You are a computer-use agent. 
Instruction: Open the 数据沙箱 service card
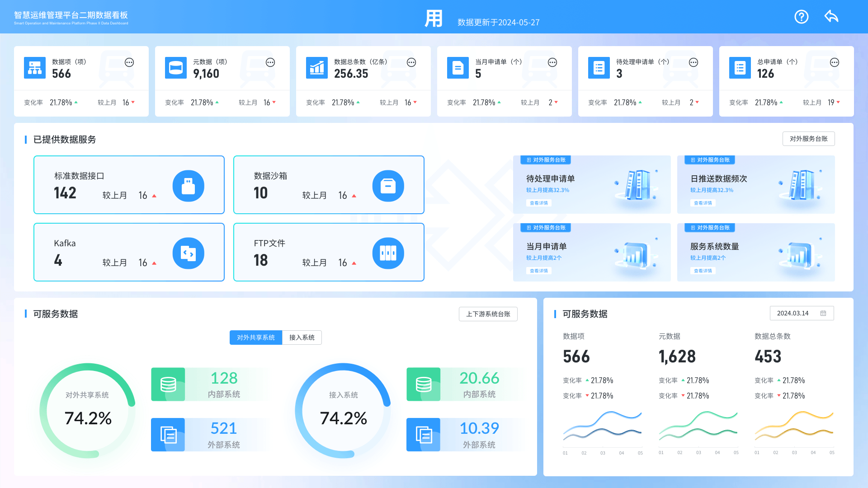pos(329,185)
